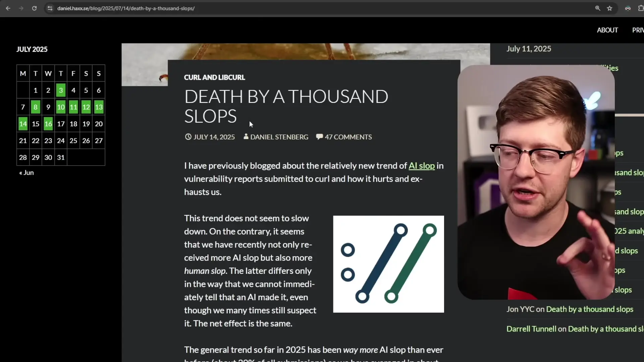
Task: Open commenter Darrell Tunnell's link
Action: [531, 329]
